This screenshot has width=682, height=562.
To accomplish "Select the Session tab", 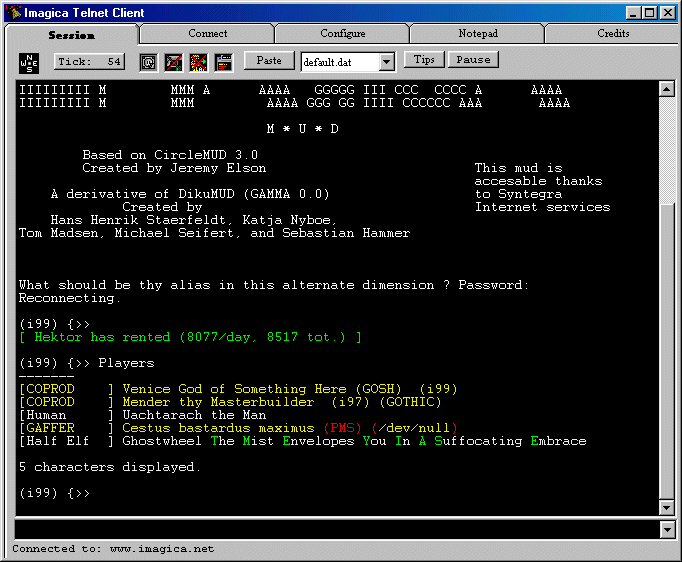I will (x=72, y=35).
